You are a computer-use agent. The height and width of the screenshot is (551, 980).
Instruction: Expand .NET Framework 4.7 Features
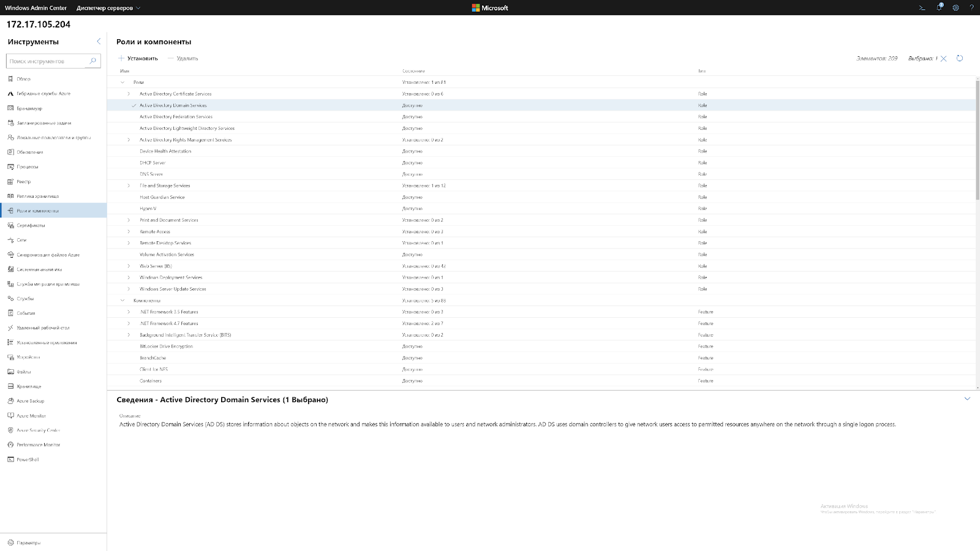tap(129, 323)
